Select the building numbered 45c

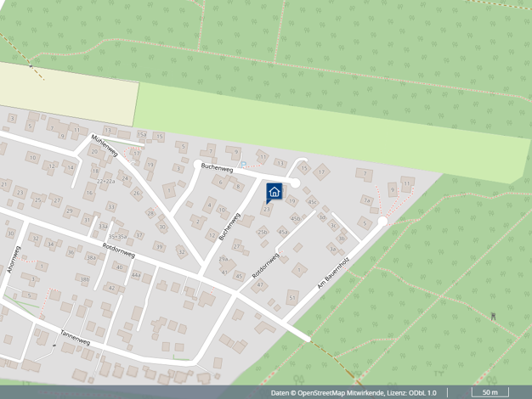[312, 202]
